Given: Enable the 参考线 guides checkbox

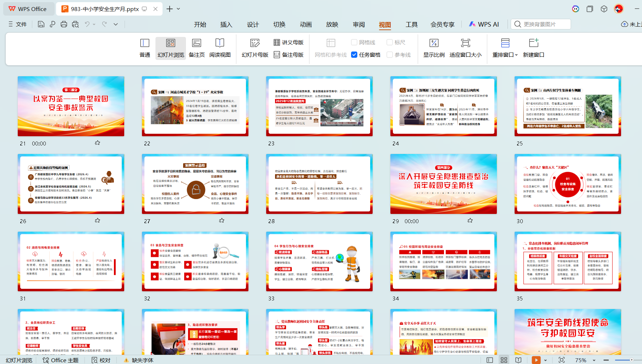Looking at the screenshot, I should pyautogui.click(x=390, y=55).
